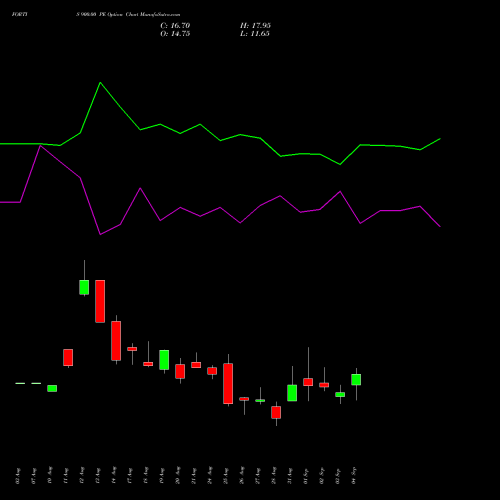This screenshot has width=500, height=500.
Task: Click the open value O: 14.75
Action: pyautogui.click(x=175, y=34)
